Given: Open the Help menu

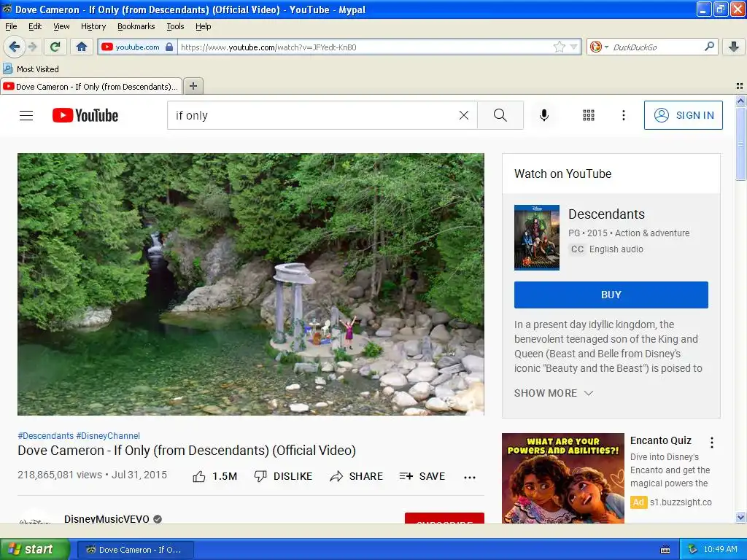Looking at the screenshot, I should click(203, 26).
